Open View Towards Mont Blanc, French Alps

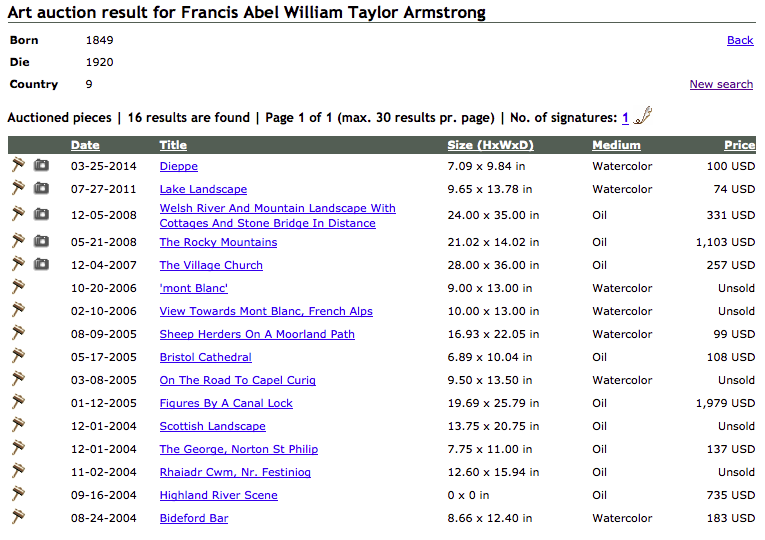pyautogui.click(x=266, y=311)
